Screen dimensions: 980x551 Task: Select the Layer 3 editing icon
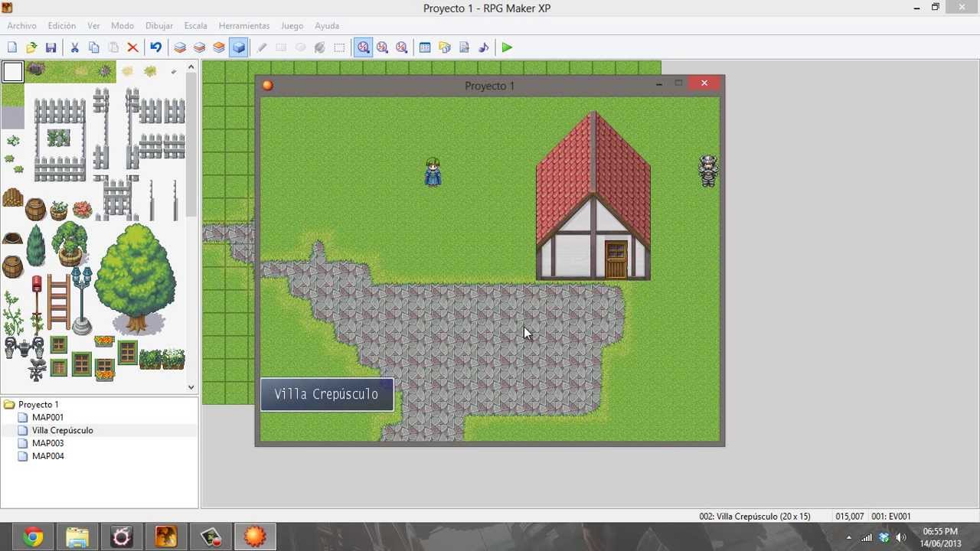(219, 47)
